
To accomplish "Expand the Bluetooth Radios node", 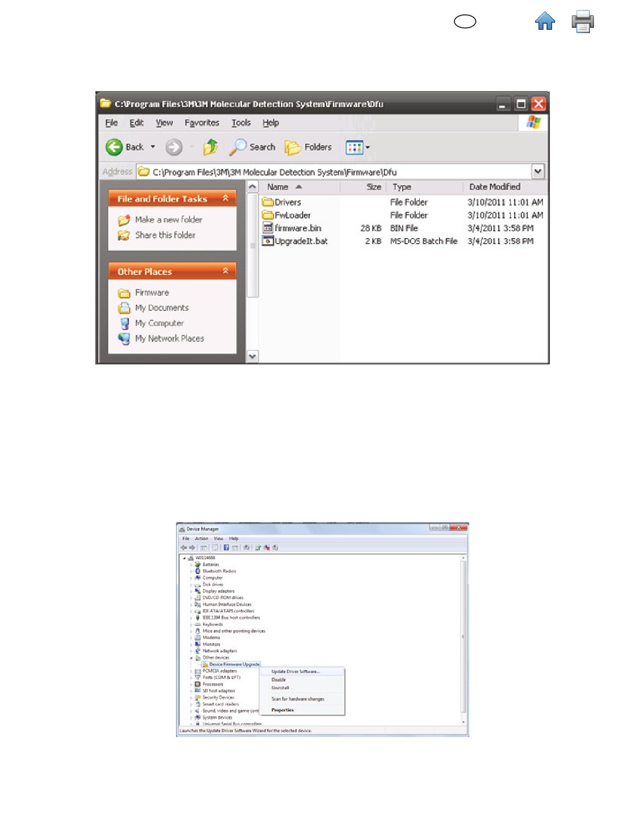I will click(x=191, y=572).
